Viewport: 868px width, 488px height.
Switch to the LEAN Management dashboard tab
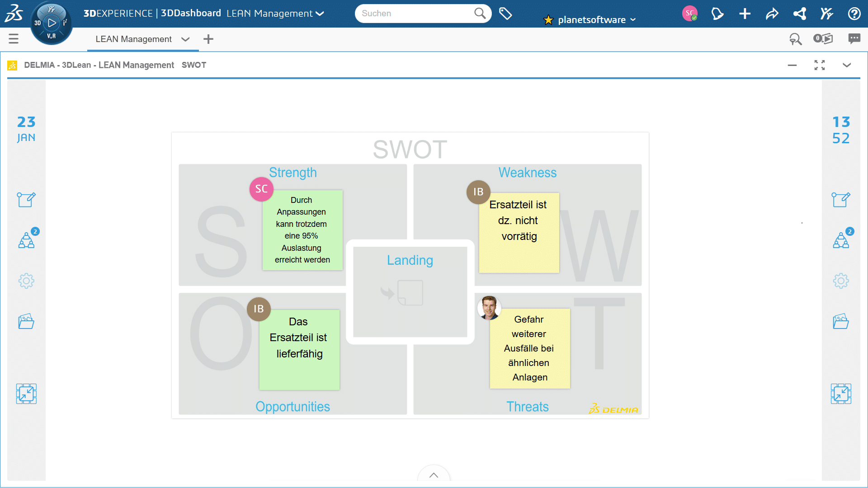pos(133,39)
